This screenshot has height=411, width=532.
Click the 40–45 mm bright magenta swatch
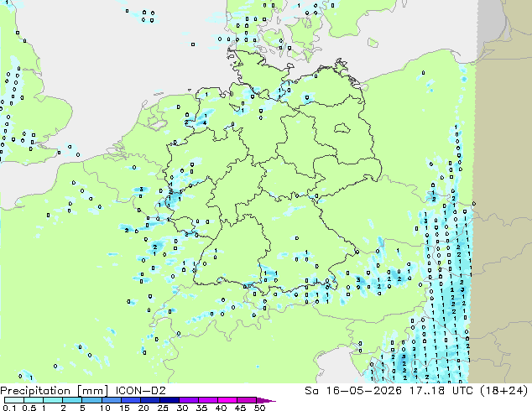(x=227, y=400)
